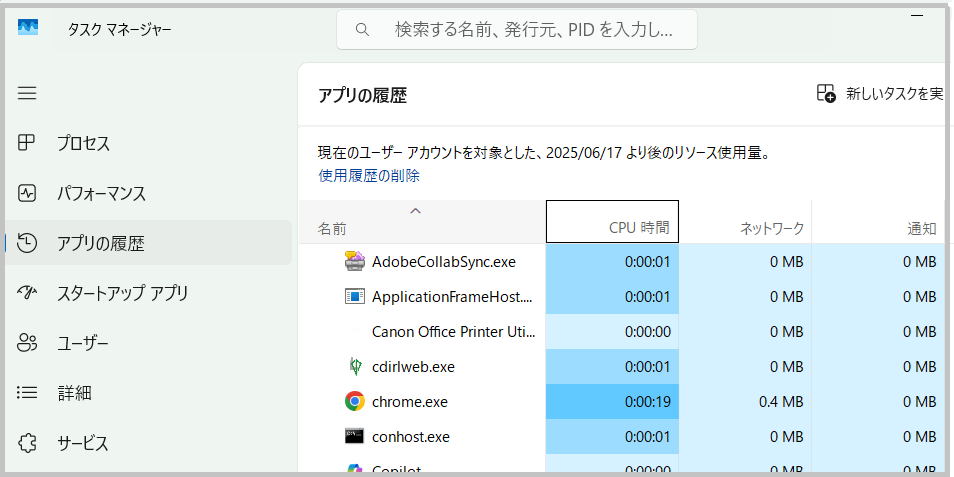954x477 pixels.
Task: Select the cdirlweb.exe row name
Action: coord(413,367)
